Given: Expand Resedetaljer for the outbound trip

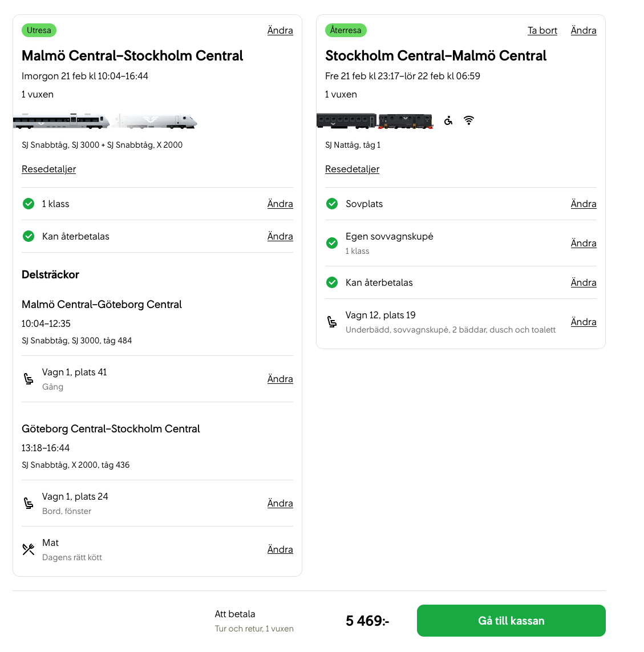Looking at the screenshot, I should 48,169.
